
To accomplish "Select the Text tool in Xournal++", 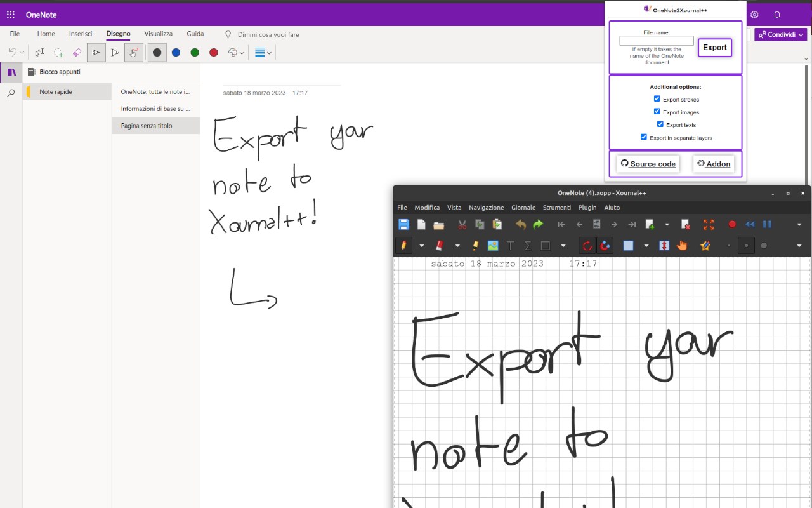I will pyautogui.click(x=510, y=245).
